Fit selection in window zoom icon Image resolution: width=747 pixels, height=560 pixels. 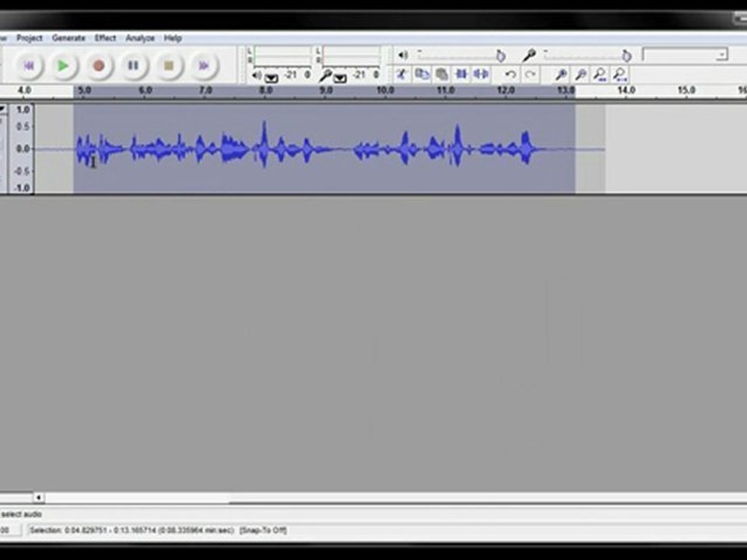(x=600, y=75)
